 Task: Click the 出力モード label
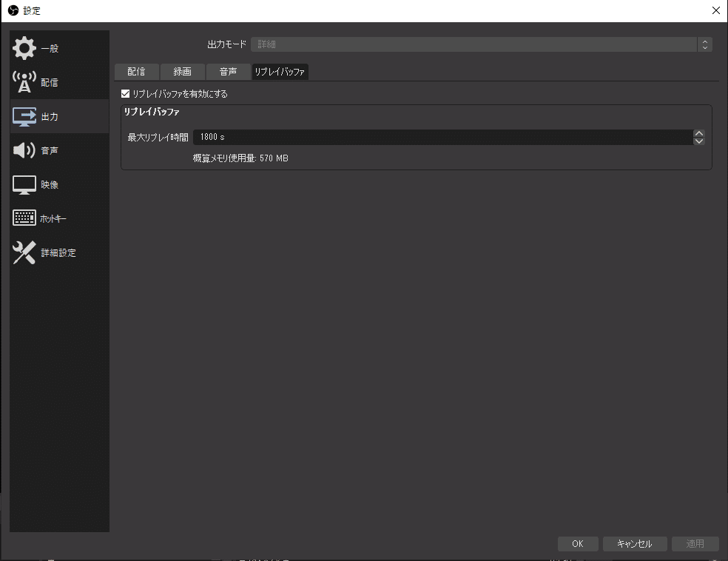click(226, 44)
